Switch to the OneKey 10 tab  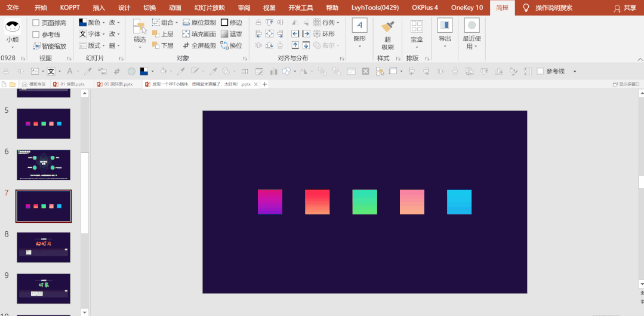[467, 8]
